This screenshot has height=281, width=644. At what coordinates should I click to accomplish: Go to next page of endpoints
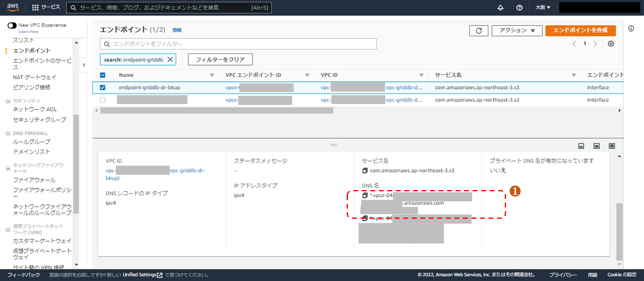[x=595, y=44]
